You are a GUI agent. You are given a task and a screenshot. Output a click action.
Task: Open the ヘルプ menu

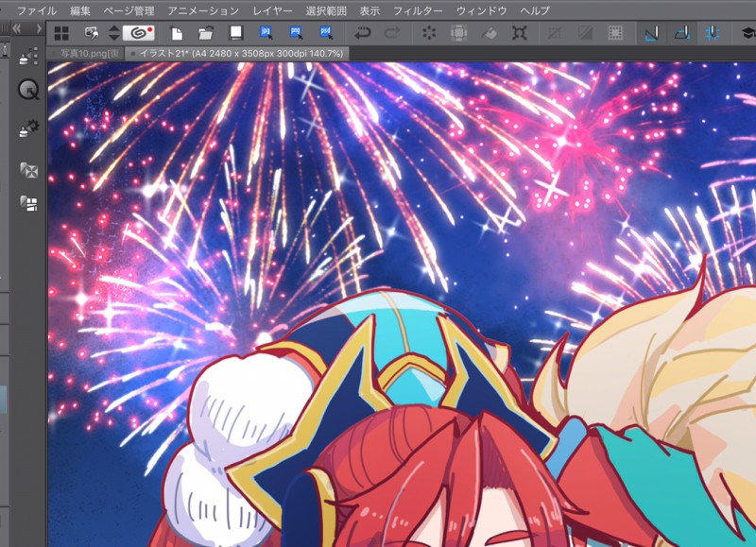(535, 10)
